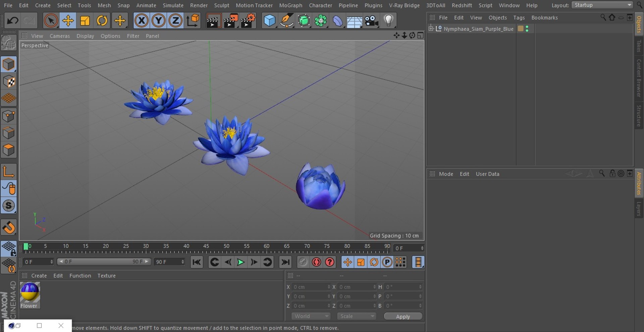The image size is (644, 332).
Task: Open Attributes User Data menu
Action: [487, 174]
